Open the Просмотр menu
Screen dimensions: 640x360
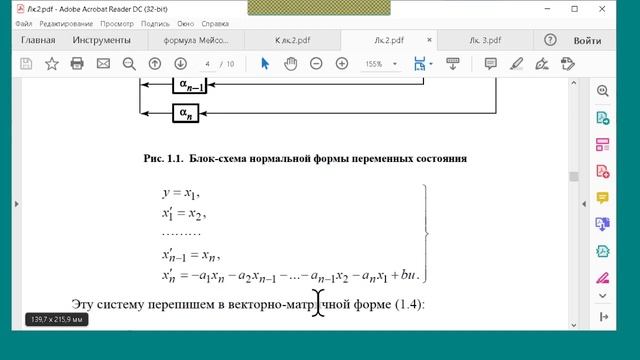(117, 24)
